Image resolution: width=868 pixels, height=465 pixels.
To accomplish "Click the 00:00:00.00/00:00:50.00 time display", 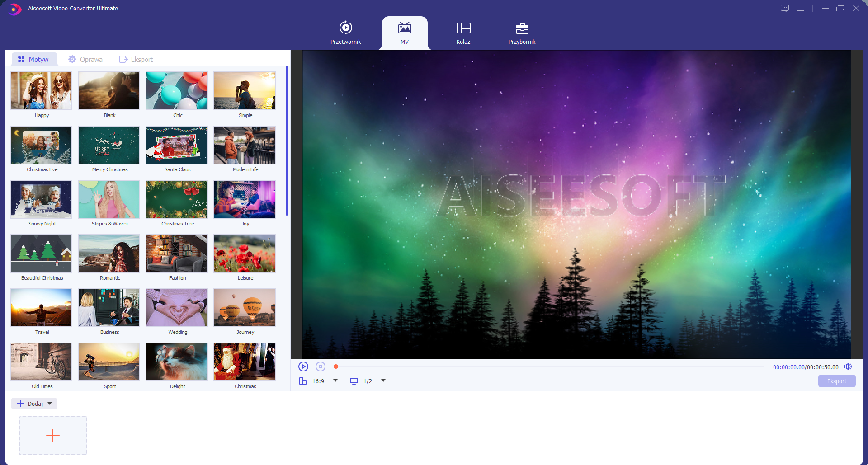I will pos(806,367).
